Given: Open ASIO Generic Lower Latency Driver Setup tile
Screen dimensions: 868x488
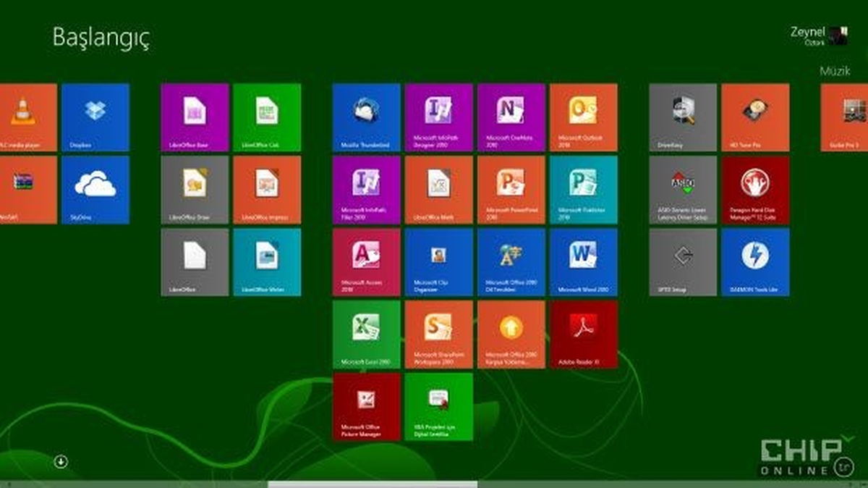Looking at the screenshot, I should 683,190.
